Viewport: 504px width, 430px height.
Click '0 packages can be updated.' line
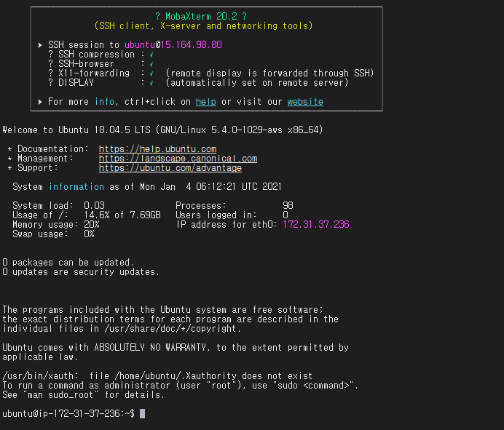(x=68, y=263)
